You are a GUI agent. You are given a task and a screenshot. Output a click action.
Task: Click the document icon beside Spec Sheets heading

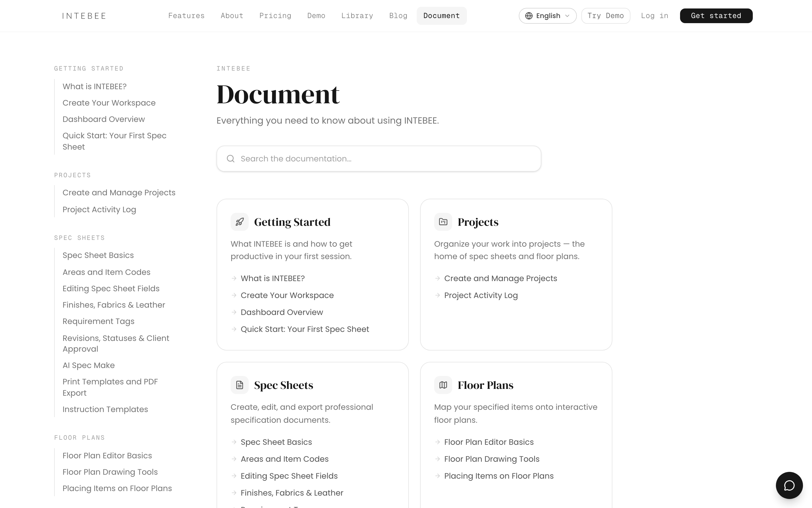click(239, 385)
